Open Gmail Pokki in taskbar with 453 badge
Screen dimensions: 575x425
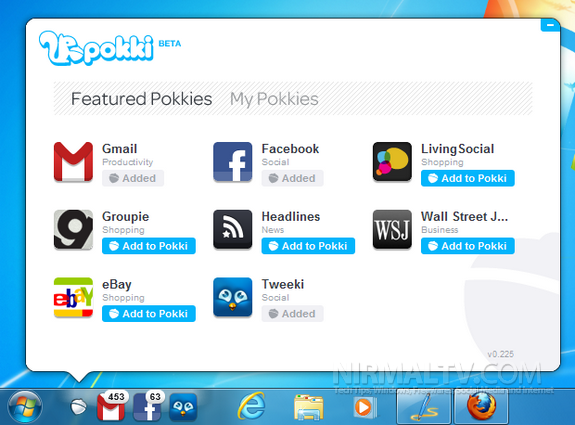(x=111, y=406)
